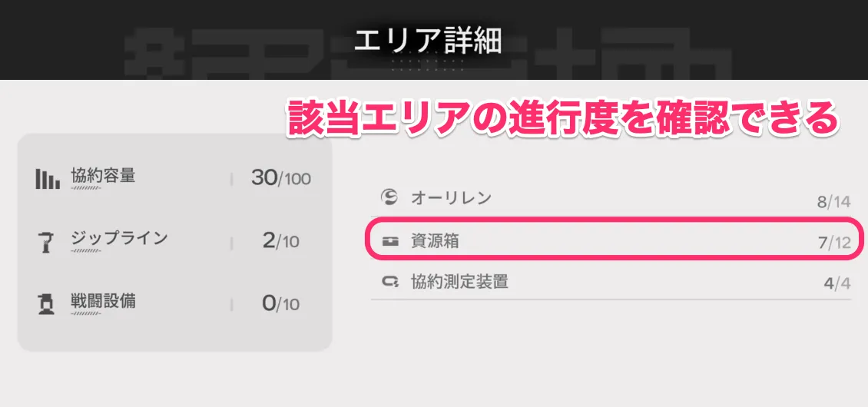Click the 協約容量 bar-chart icon
Screen dimensions: 868x407
pos(48,179)
